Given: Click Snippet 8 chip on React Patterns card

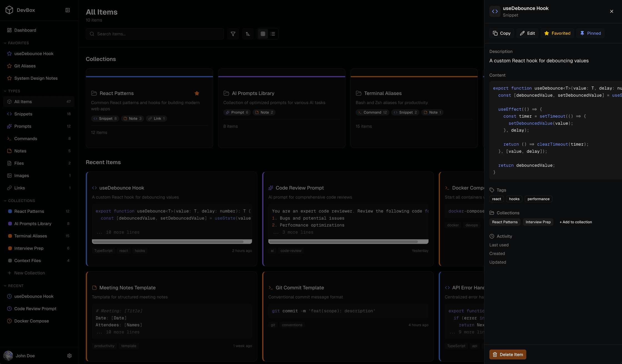Looking at the screenshot, I should [105, 119].
